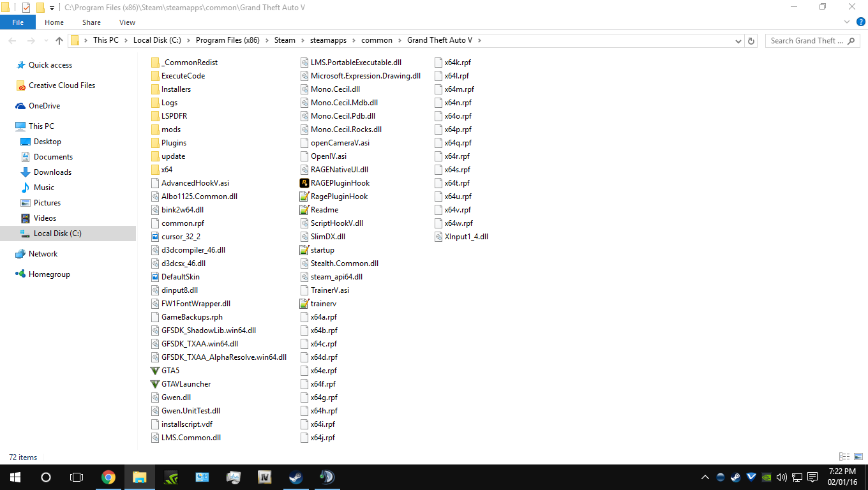Expand the breadcrumb chevron after Steam

(x=303, y=40)
